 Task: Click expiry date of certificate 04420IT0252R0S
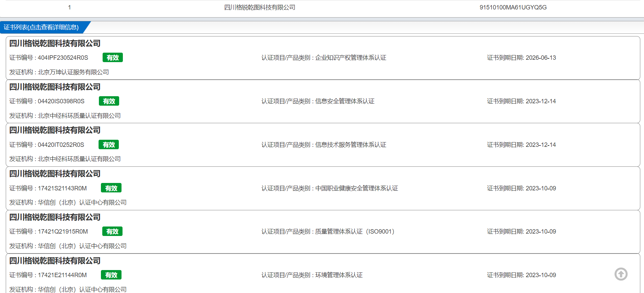pyautogui.click(x=541, y=145)
